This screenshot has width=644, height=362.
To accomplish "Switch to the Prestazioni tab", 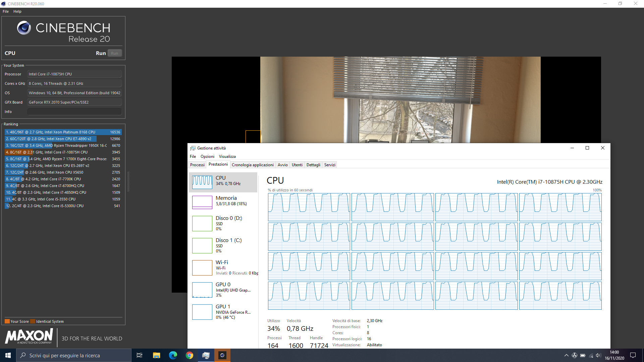I will (x=218, y=164).
